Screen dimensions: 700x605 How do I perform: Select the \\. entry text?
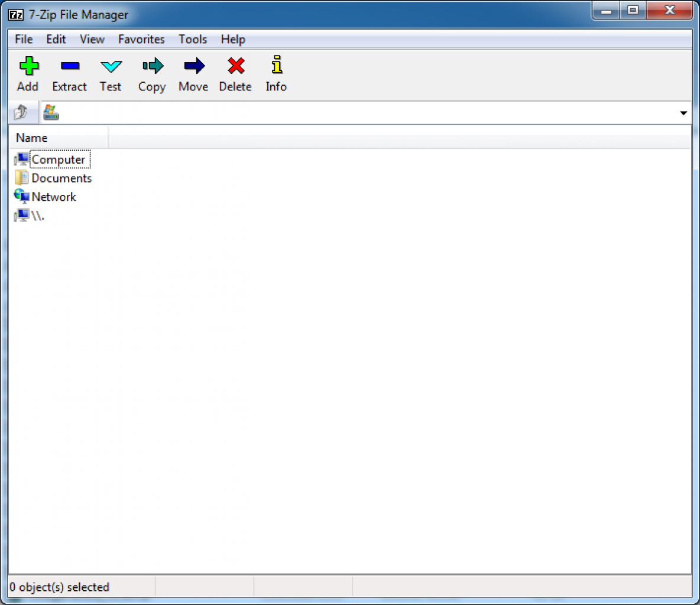[38, 216]
